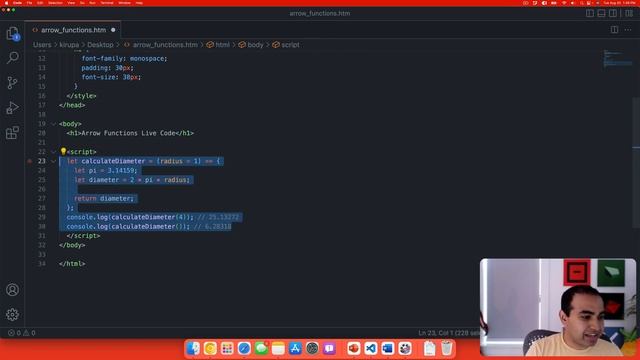Open Safari from the Dock

(x=244, y=348)
